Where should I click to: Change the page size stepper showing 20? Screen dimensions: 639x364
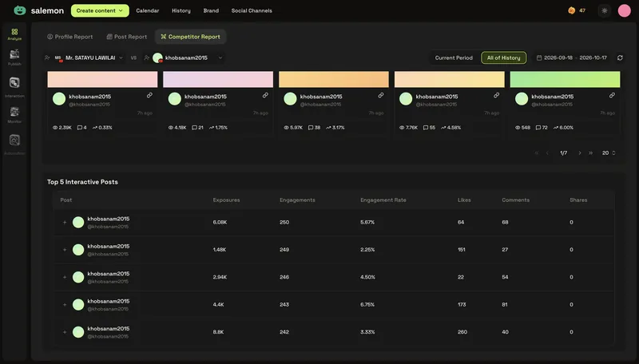609,153
